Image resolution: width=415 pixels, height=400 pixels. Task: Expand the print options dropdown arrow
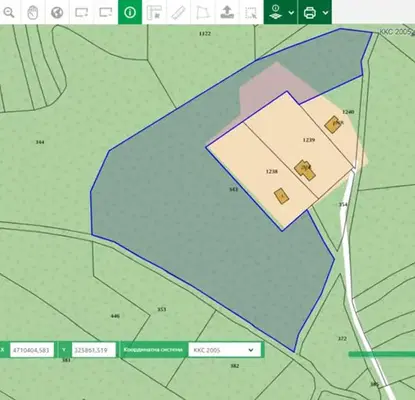(326, 13)
